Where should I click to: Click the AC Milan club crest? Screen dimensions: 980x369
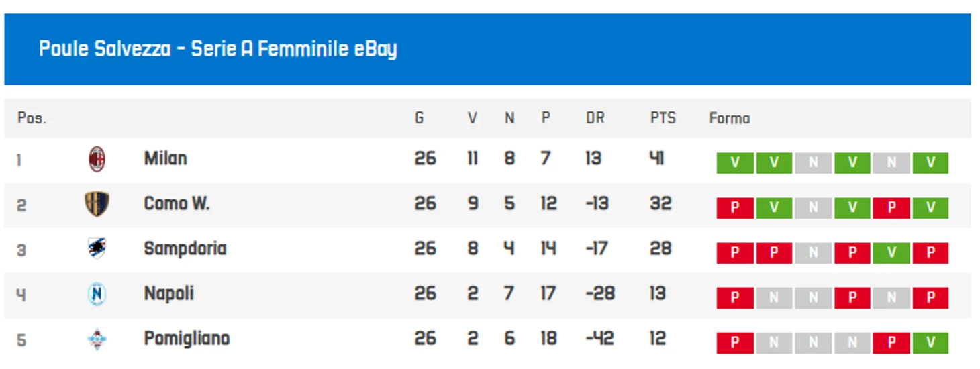(97, 159)
